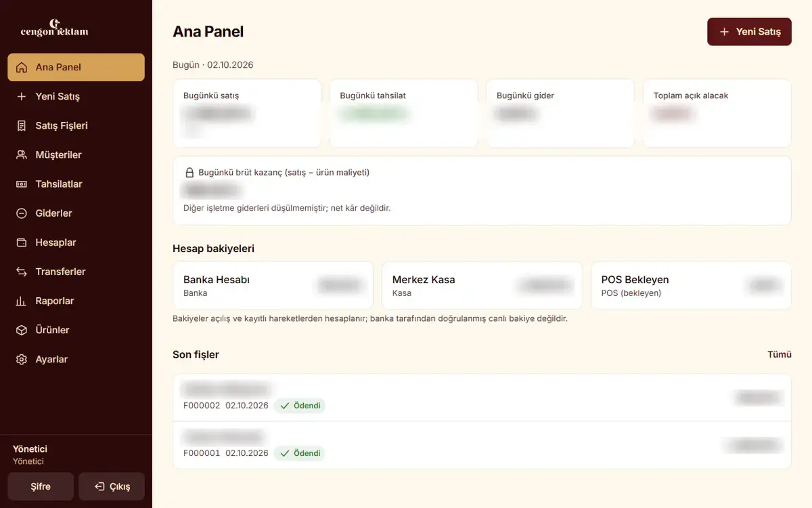Select Hesaplar in the sidebar
The image size is (812, 508).
[x=76, y=242]
